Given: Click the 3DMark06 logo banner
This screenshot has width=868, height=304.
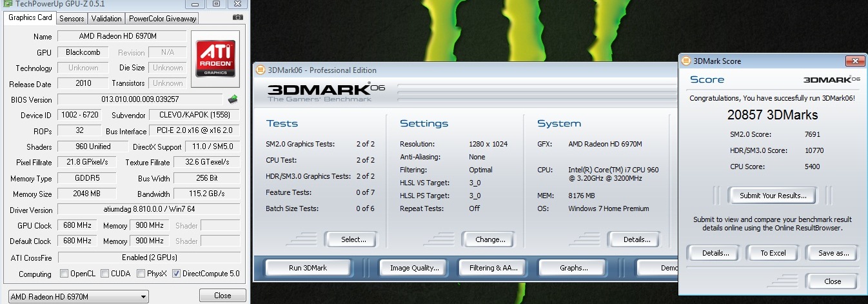Looking at the screenshot, I should [326, 92].
